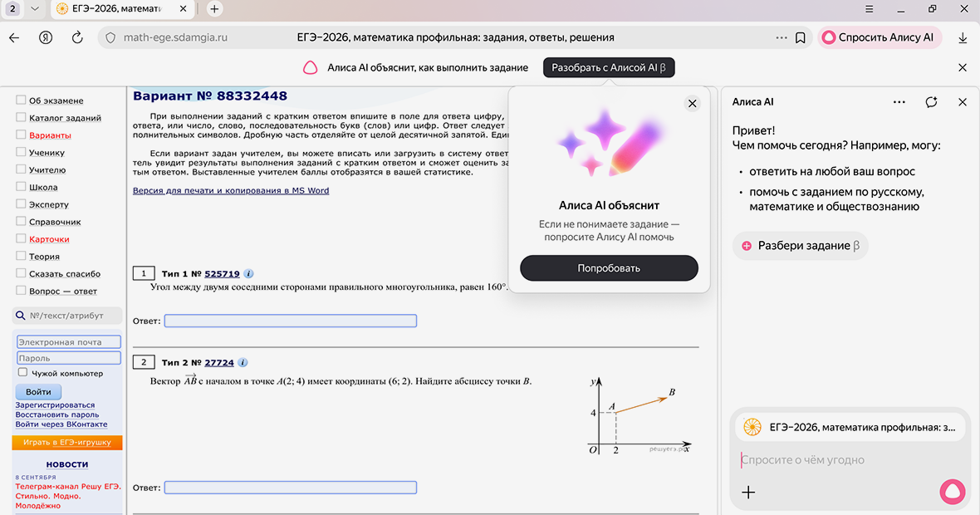The width and height of the screenshot is (980, 515).
Task: Click the page reload icon
Action: [77, 37]
